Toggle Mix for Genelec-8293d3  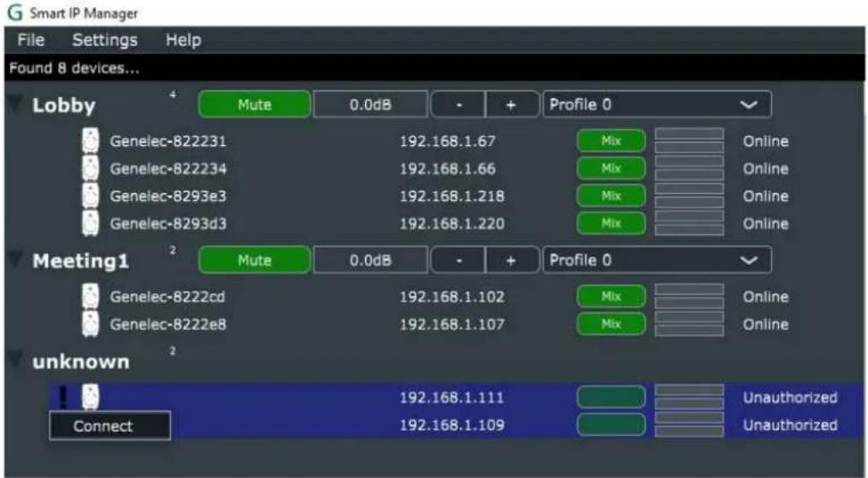click(x=611, y=223)
